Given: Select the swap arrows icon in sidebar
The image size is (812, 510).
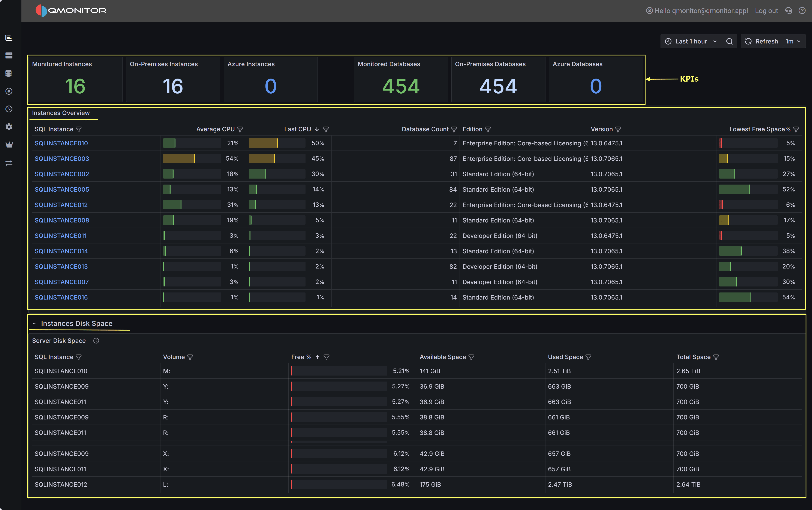Looking at the screenshot, I should tap(9, 163).
